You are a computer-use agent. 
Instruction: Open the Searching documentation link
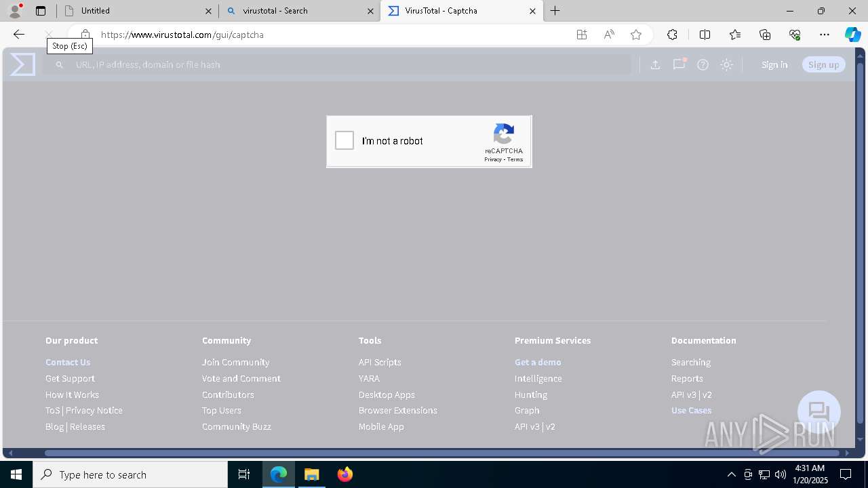[x=690, y=362]
